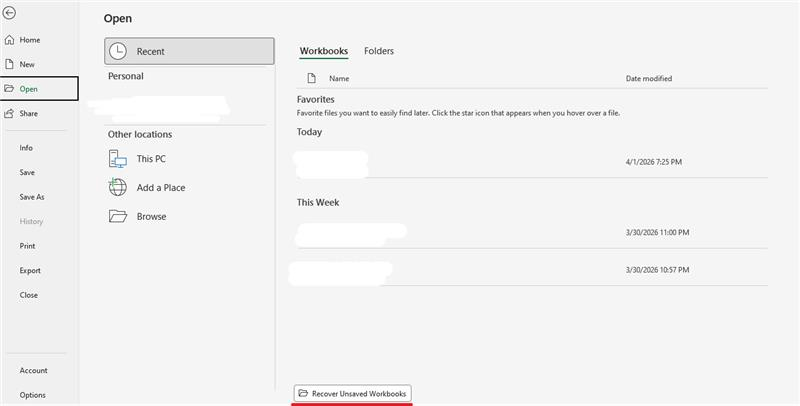Click the Open folder icon in sidebar

(x=9, y=89)
